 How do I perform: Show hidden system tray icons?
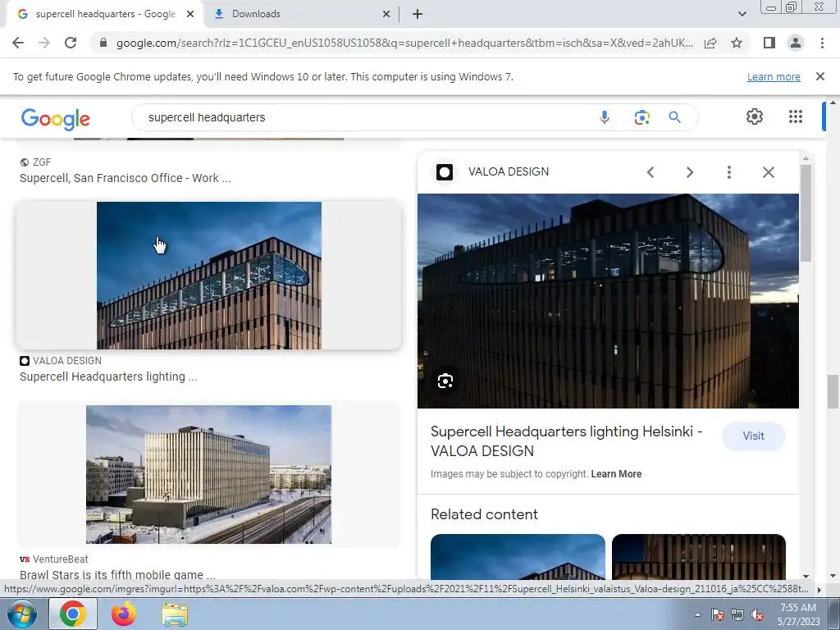pos(697,614)
